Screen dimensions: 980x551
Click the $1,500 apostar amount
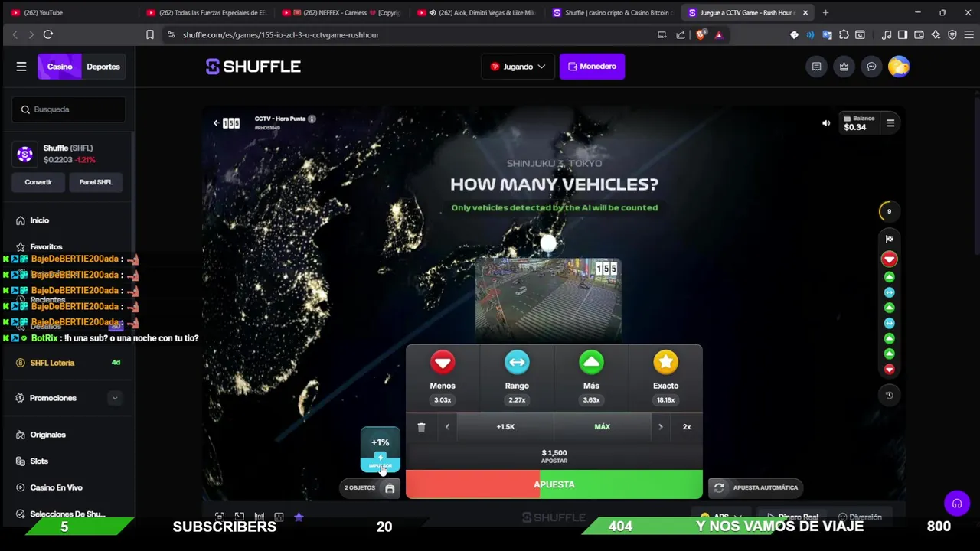pos(554,456)
